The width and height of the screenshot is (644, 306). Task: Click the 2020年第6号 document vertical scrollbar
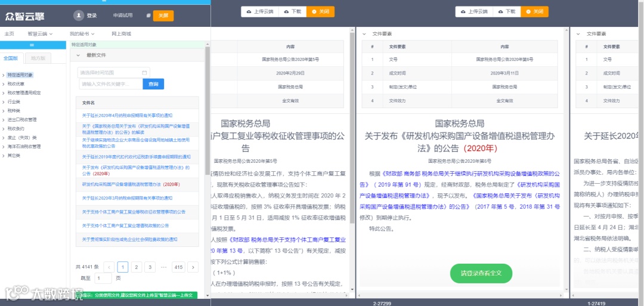[x=566, y=160]
